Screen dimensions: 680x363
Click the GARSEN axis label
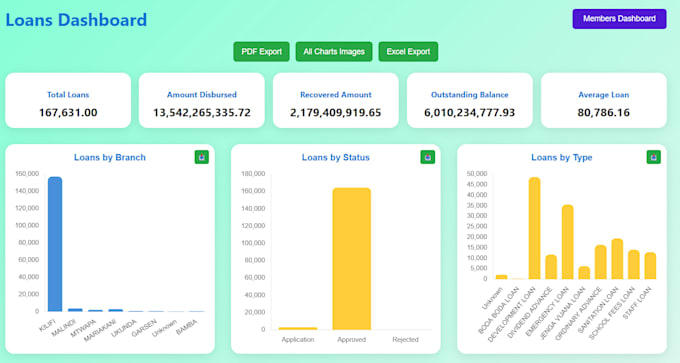(x=144, y=328)
